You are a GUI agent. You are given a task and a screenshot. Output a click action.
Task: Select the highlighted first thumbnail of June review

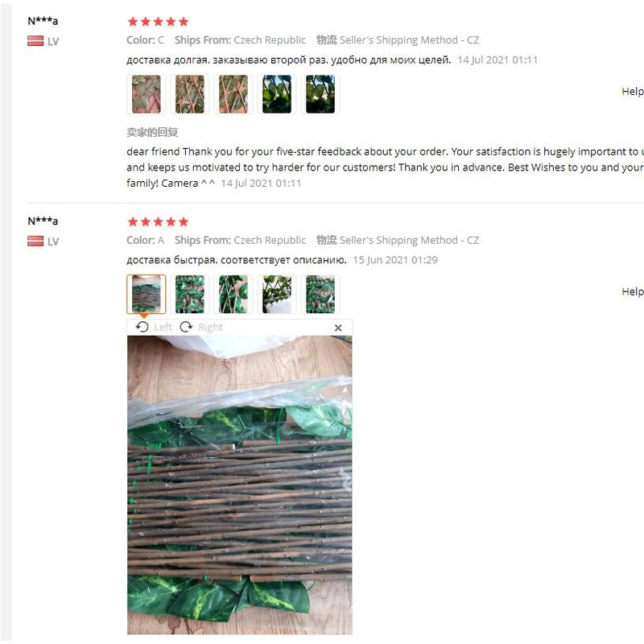(x=147, y=294)
